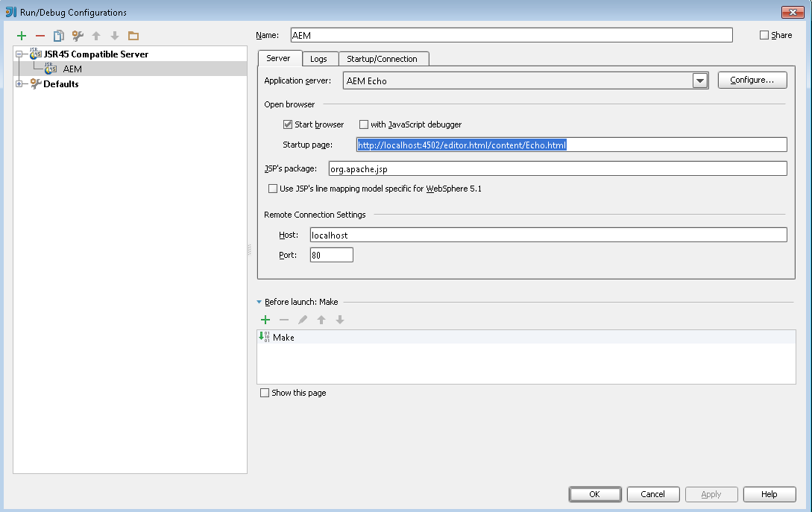Click the Make task icon

tap(264, 337)
